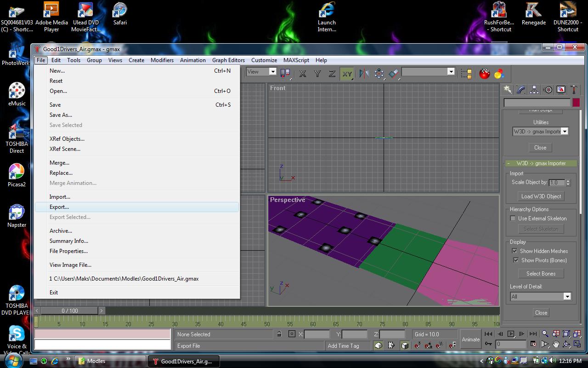
Task: Open the Hierarchy command panel tab
Action: (x=534, y=90)
